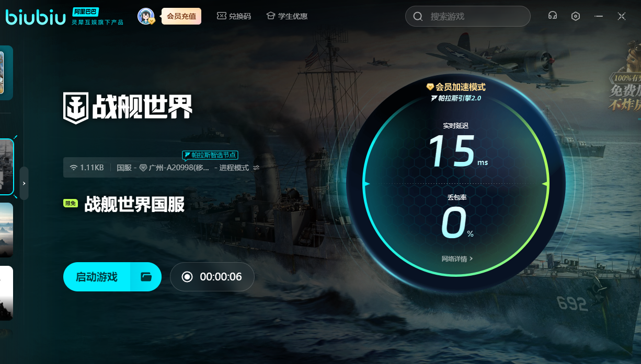The height and width of the screenshot is (364, 641).
Task: Stop acceleration via timer 00:00:06 button
Action: [x=212, y=277]
